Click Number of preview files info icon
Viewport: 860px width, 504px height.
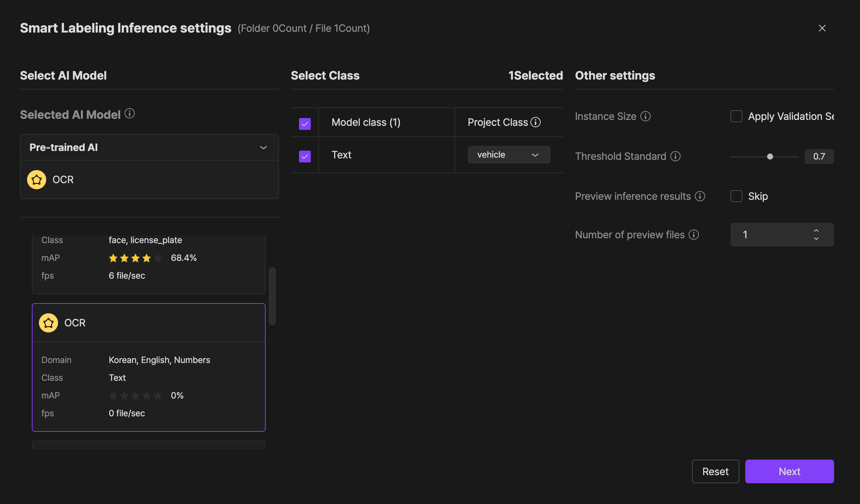(x=694, y=235)
